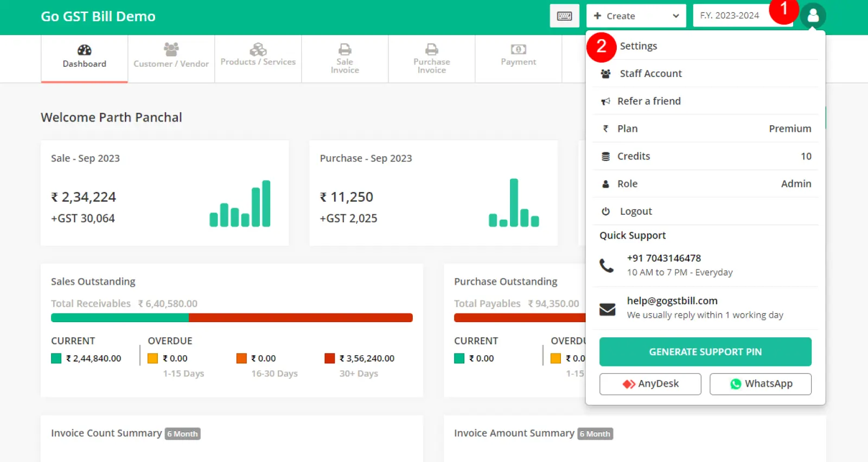Click +GST 30,064 text
Image resolution: width=868 pixels, height=462 pixels.
pos(83,219)
